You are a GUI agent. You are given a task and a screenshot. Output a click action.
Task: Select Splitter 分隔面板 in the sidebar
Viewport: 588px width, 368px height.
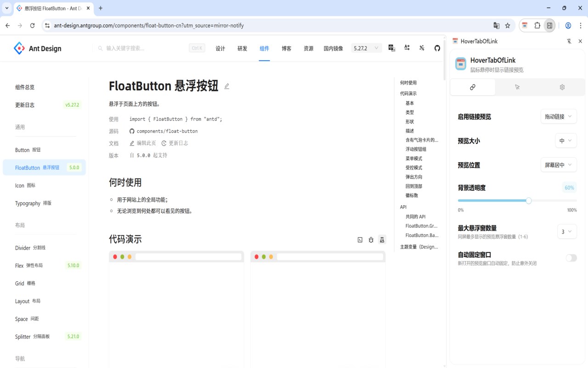point(44,337)
